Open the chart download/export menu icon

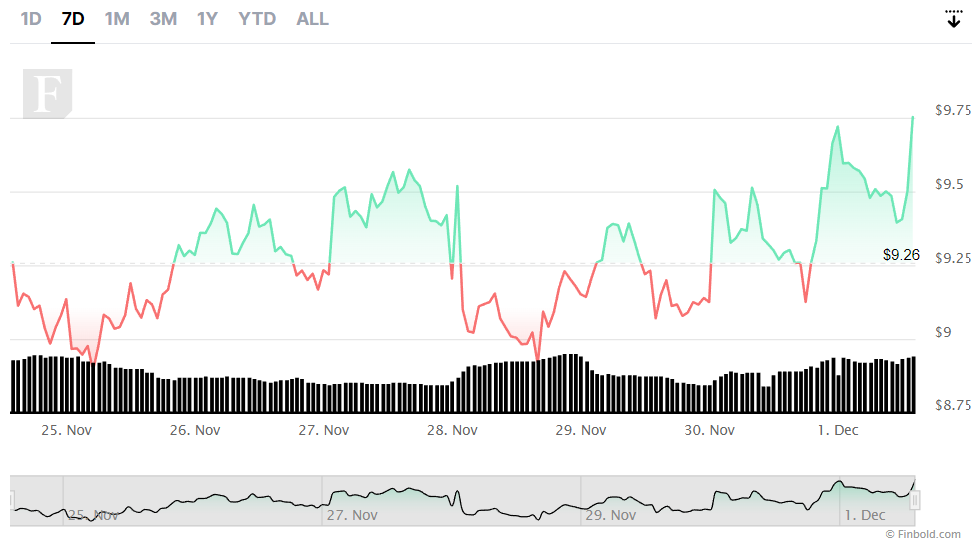coord(953,19)
